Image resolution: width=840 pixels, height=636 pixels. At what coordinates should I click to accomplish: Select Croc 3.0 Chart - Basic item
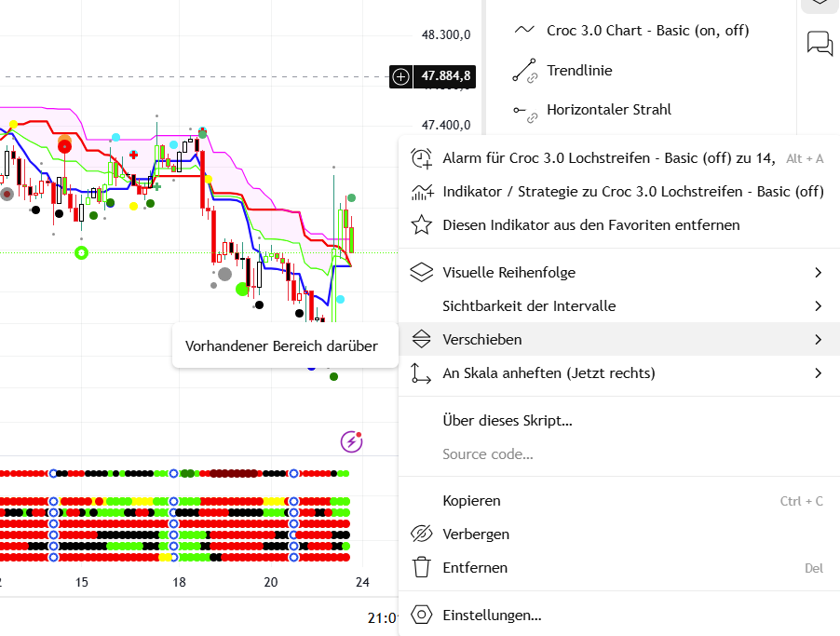coord(647,31)
